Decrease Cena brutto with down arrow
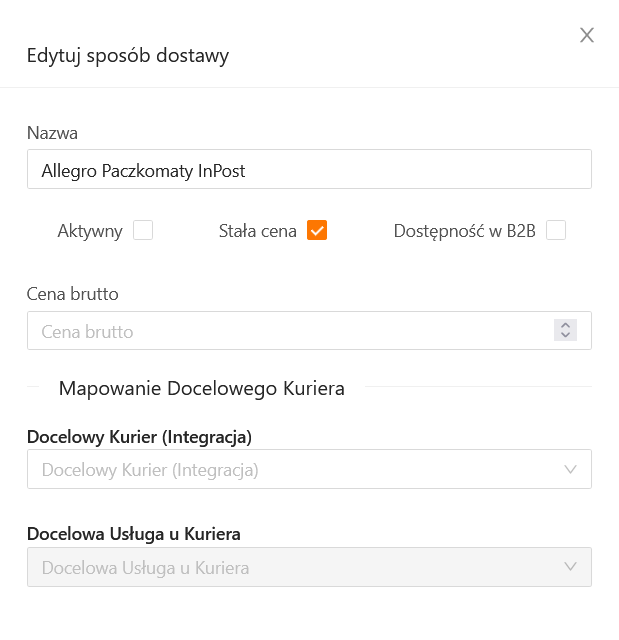619x640 pixels. coord(566,336)
